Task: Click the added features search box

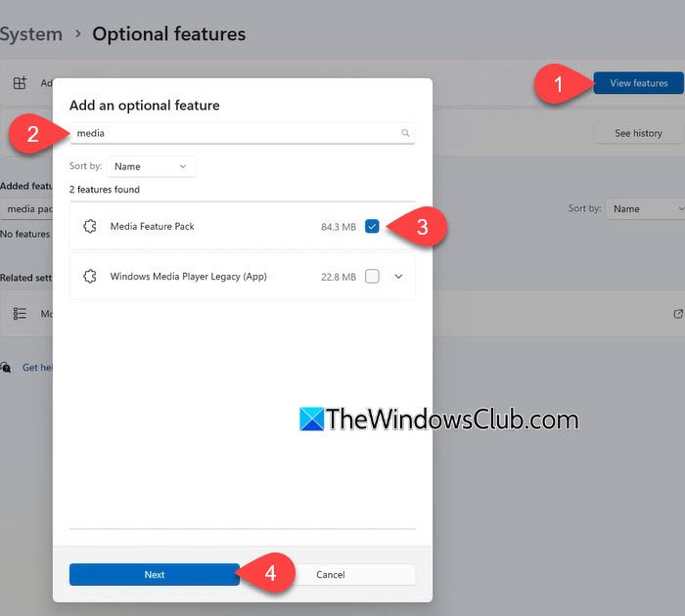Action: (26, 209)
